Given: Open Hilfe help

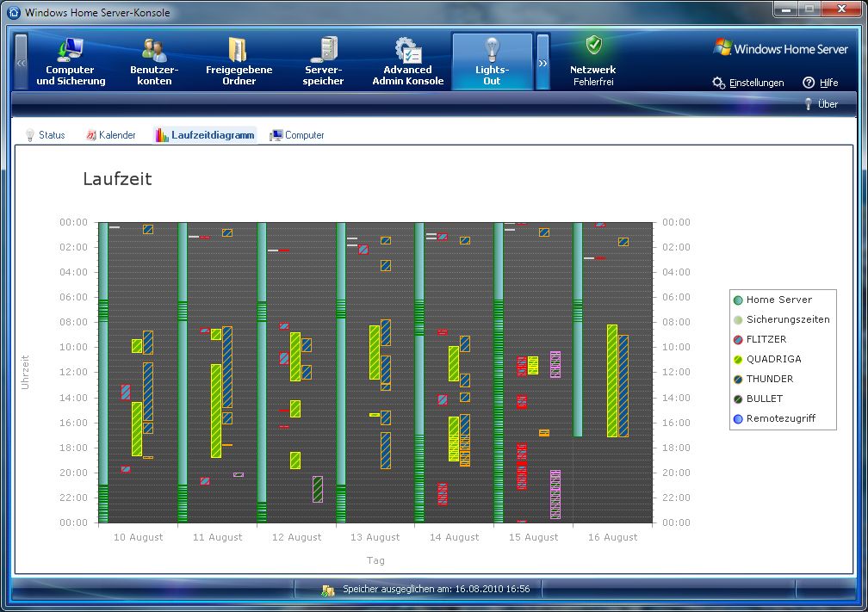Looking at the screenshot, I should pos(821,83).
